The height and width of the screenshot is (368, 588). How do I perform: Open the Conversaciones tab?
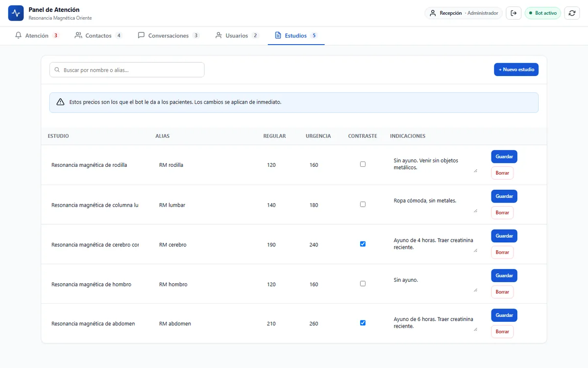point(169,36)
